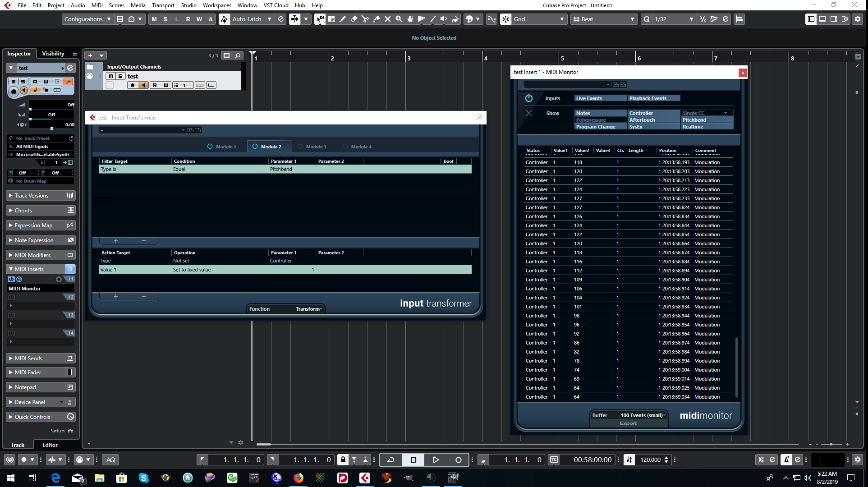Switch to the Visibility tab
868x487 pixels.
click(53, 54)
